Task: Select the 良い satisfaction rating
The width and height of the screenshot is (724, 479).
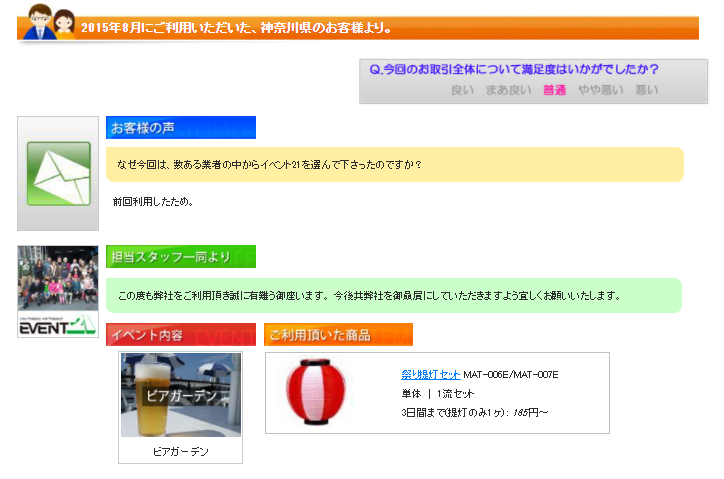Action: [462, 90]
